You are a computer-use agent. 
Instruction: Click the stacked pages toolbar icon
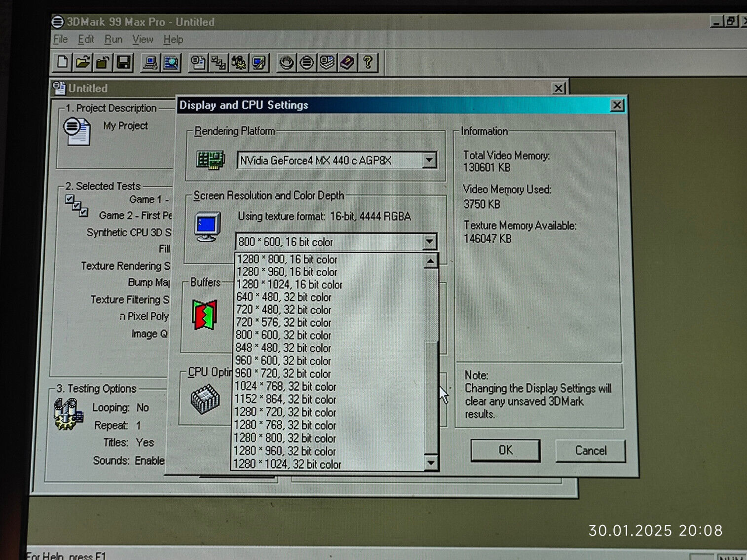click(x=327, y=63)
